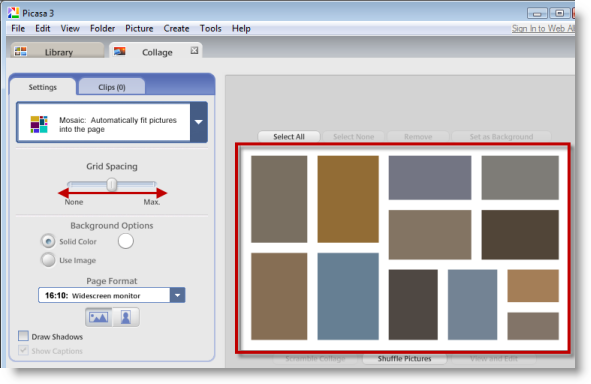Select the golden brown collage picture
The height and width of the screenshot is (384, 591).
coord(348,199)
